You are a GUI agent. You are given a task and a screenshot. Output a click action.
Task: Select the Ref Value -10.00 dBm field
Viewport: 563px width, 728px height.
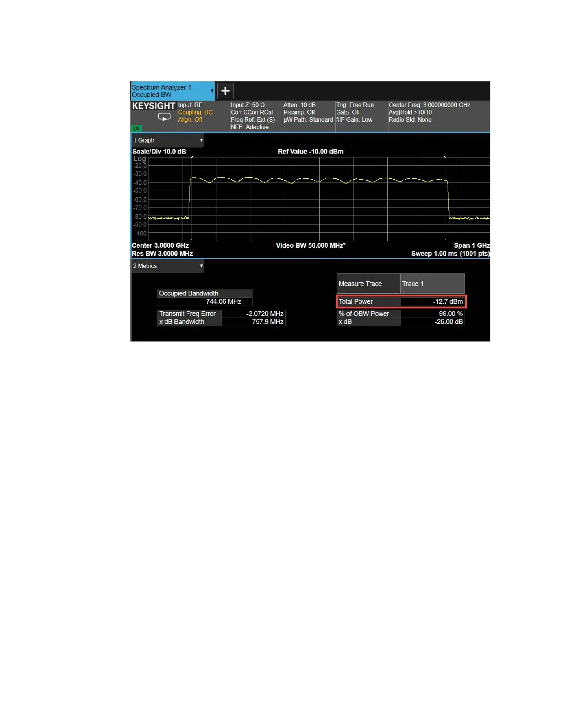[310, 151]
